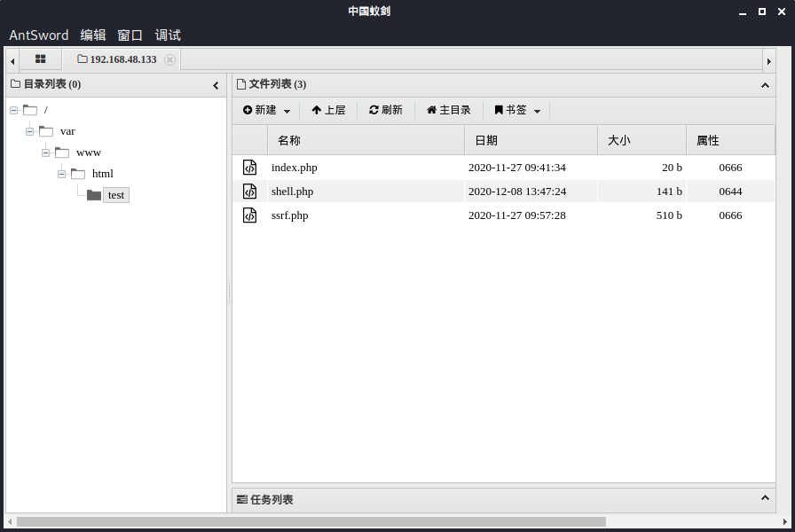The width and height of the screenshot is (795, 532).
Task: Open the 窗口 menu
Action: (130, 35)
